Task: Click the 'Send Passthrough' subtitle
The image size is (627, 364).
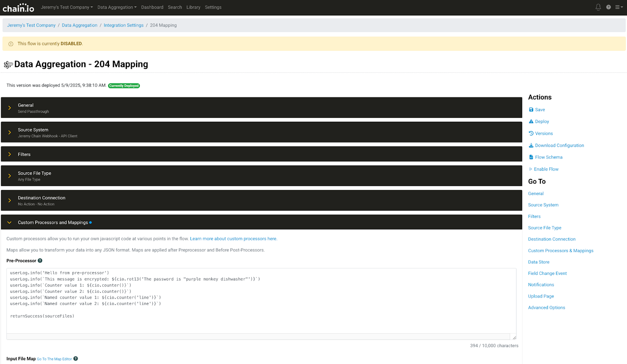Action: (33, 112)
